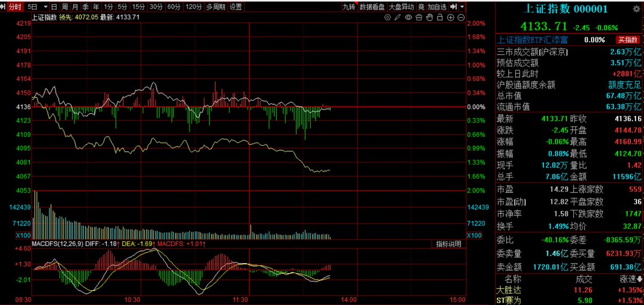
Task: Expand the dropdown arrow beside 5日
Action: pos(45,7)
